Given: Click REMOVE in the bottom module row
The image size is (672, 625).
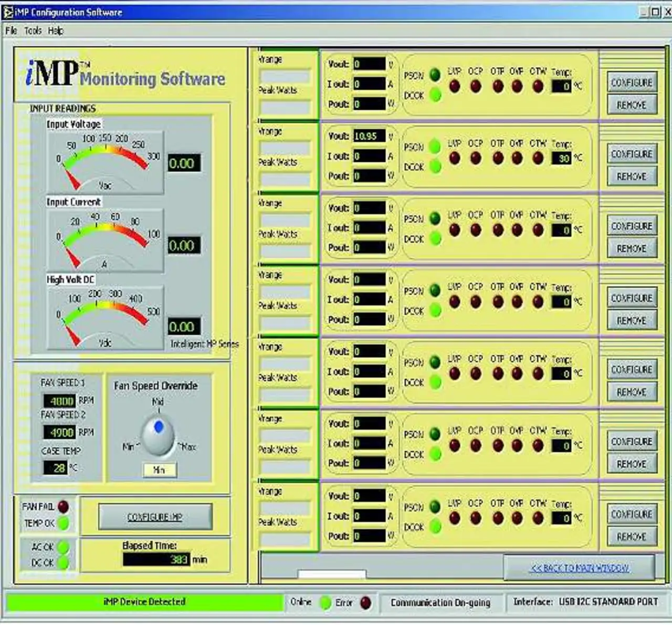Looking at the screenshot, I should pyautogui.click(x=632, y=537).
